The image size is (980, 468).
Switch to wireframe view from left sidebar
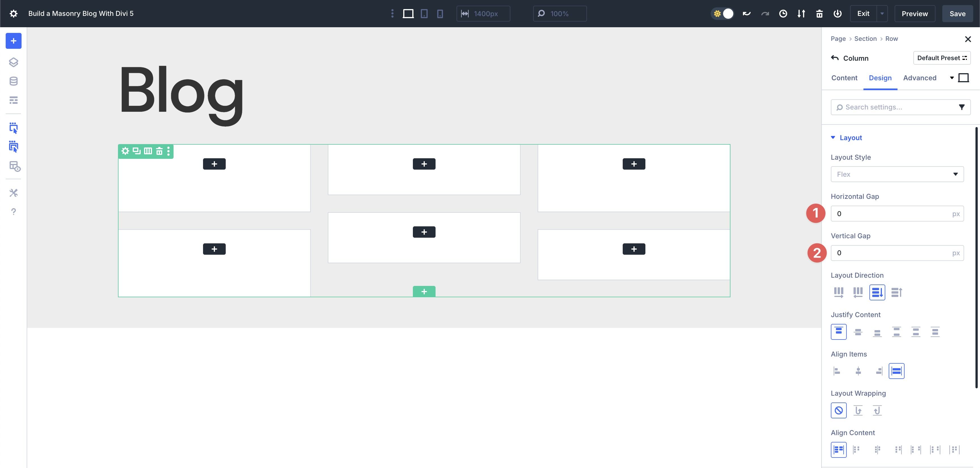[13, 100]
